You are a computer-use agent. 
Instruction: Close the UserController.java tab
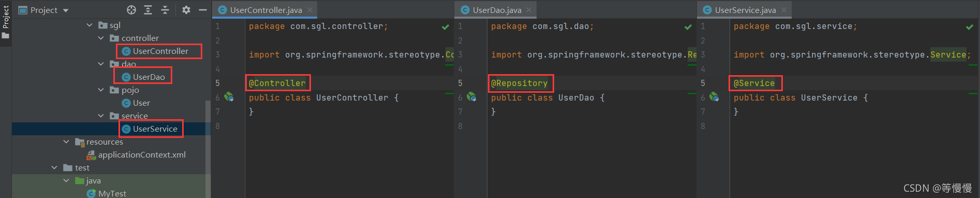pyautogui.click(x=310, y=10)
